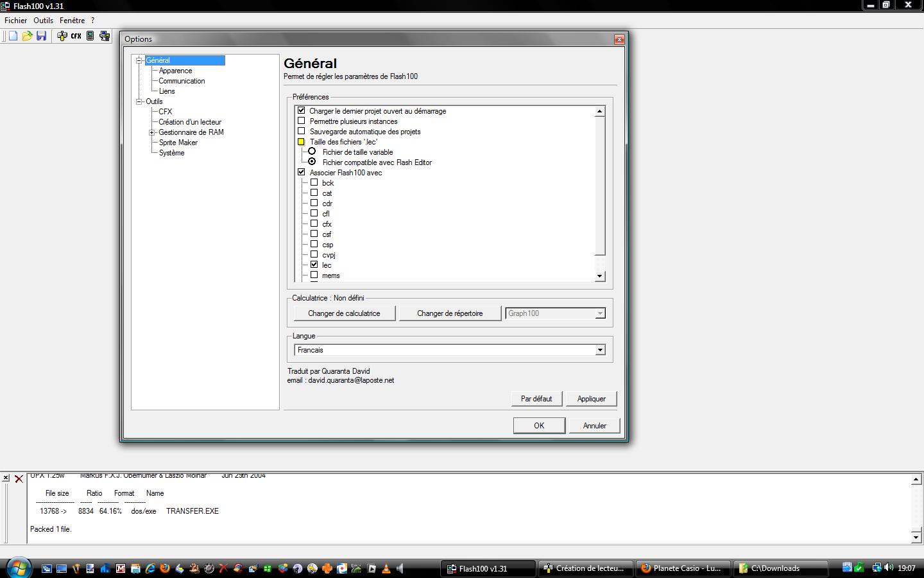Image resolution: width=924 pixels, height=578 pixels.
Task: Close the output panel small x box
Action: coord(6,478)
